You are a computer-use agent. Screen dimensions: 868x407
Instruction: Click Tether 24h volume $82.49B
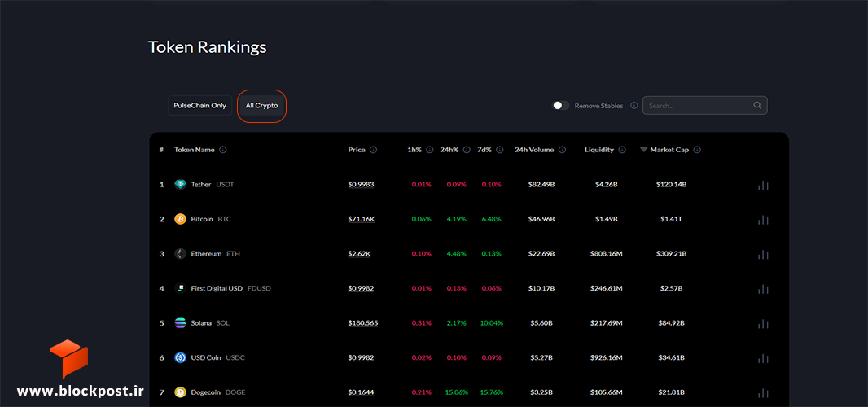(541, 185)
